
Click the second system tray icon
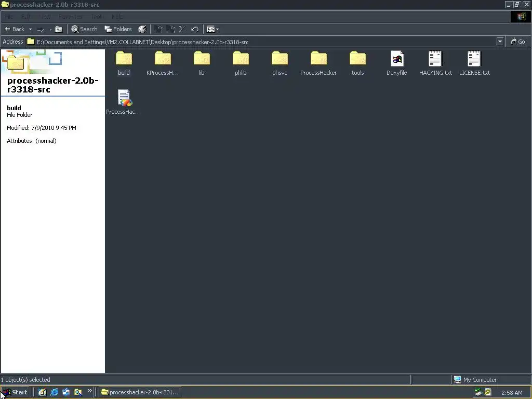click(488, 392)
